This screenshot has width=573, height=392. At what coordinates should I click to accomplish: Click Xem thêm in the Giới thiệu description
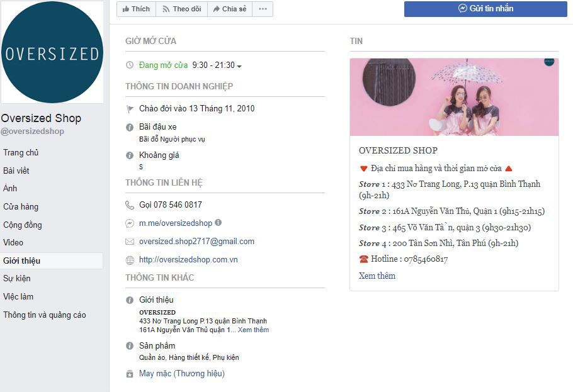253,330
